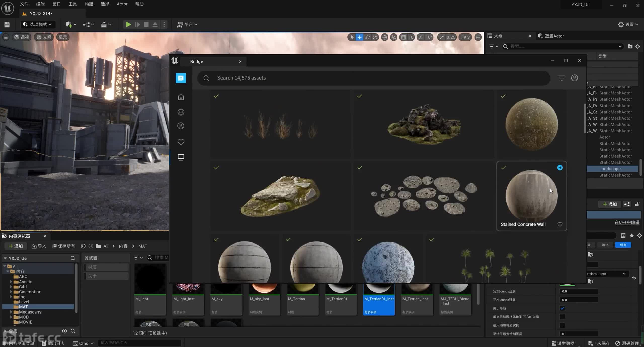Open Bridge browse globe icon
Image resolution: width=644 pixels, height=347 pixels.
[x=181, y=112]
